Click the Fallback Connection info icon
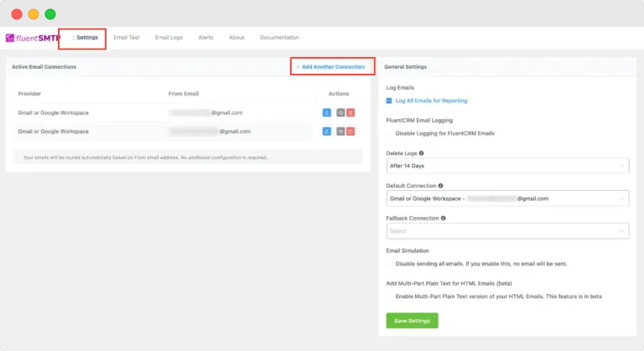The image size is (644, 351). [444, 218]
